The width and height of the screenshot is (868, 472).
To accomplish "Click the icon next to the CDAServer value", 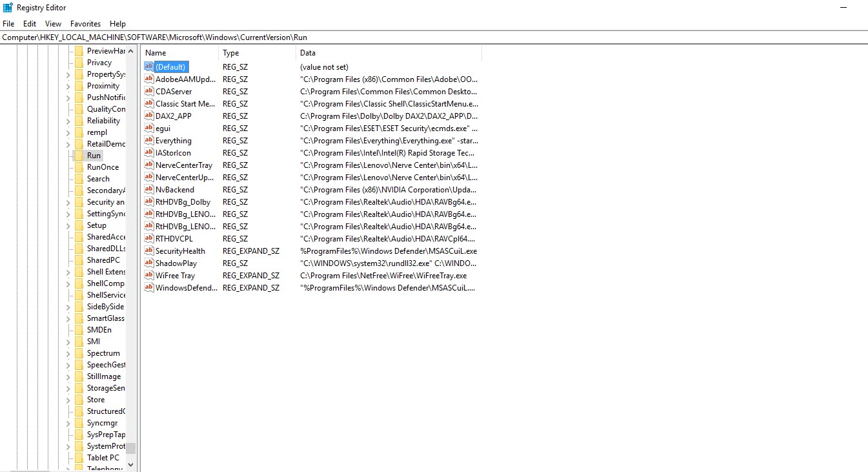I will 149,91.
